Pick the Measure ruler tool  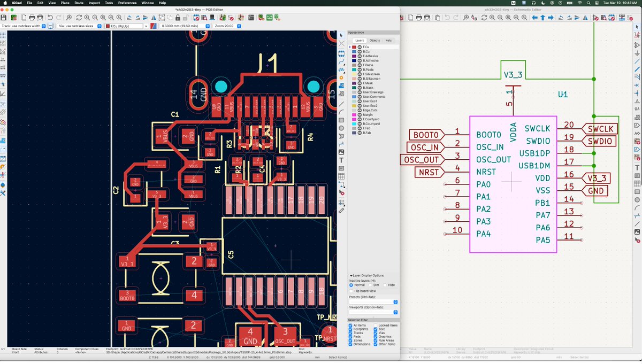341,211
